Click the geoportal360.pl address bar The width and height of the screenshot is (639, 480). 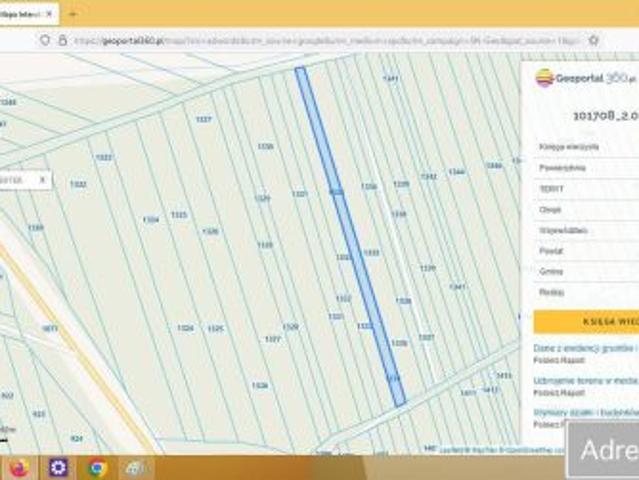326,41
